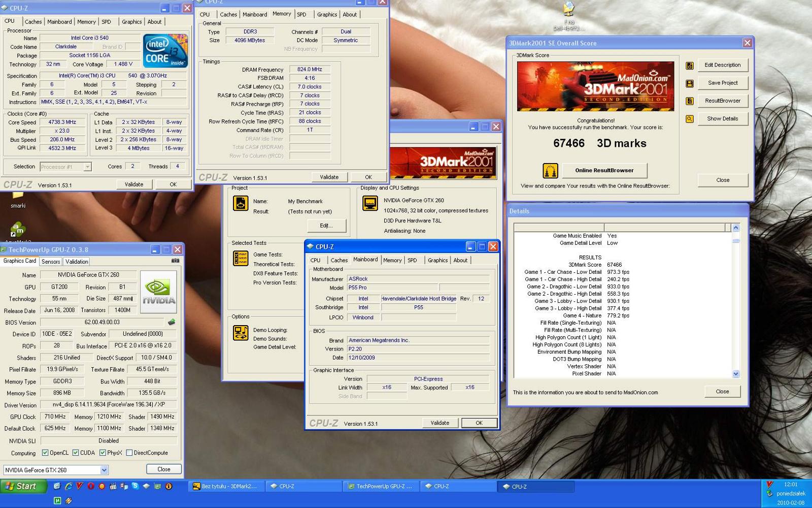This screenshot has height=508, width=812.
Task: Launch Opera from the quick launch bar
Action: tap(91, 486)
